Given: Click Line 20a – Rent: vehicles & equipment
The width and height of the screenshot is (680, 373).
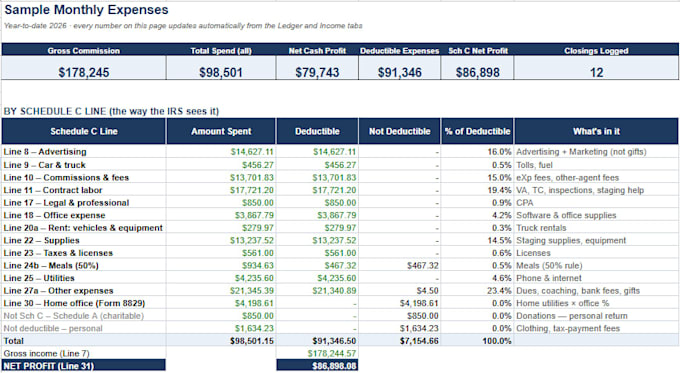Looking at the screenshot, I should tap(83, 228).
